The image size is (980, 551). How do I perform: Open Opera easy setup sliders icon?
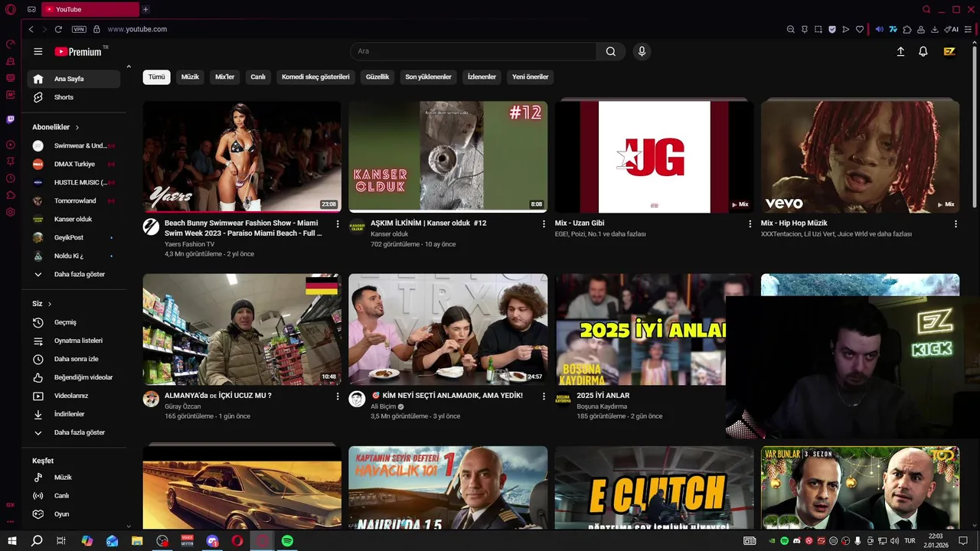pos(968,29)
